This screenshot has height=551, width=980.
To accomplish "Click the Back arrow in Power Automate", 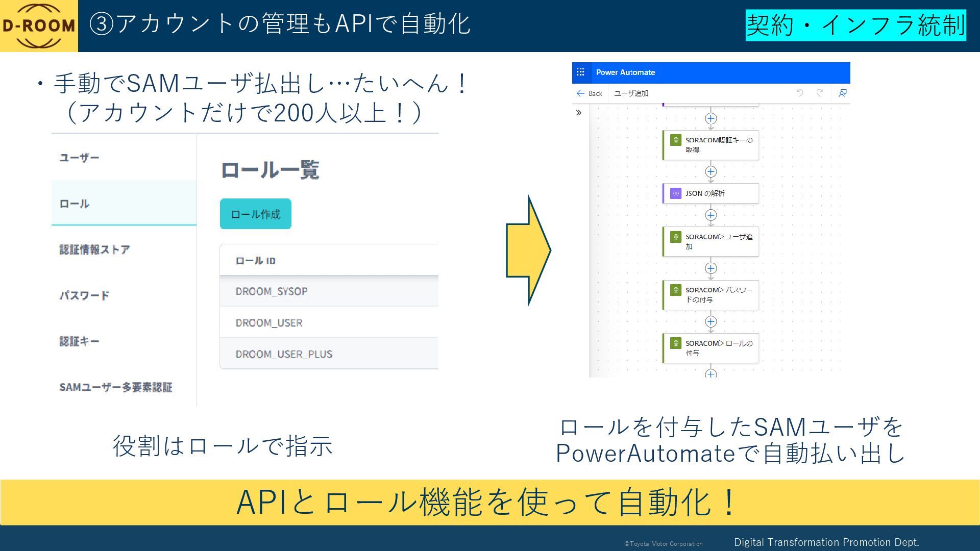I will pos(580,93).
